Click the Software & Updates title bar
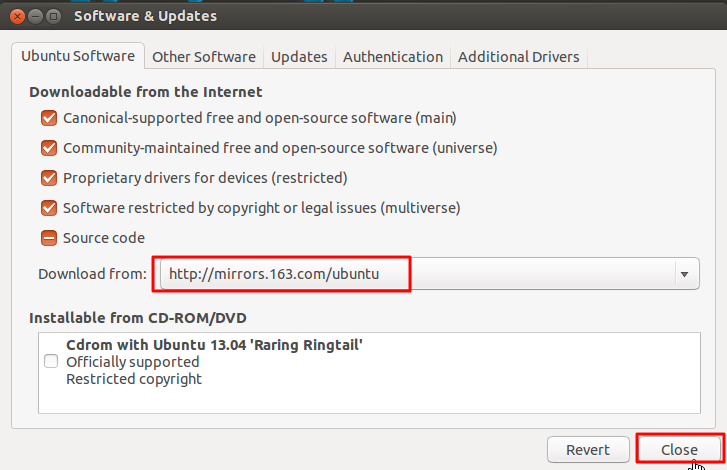727x470 pixels. (400, 16)
